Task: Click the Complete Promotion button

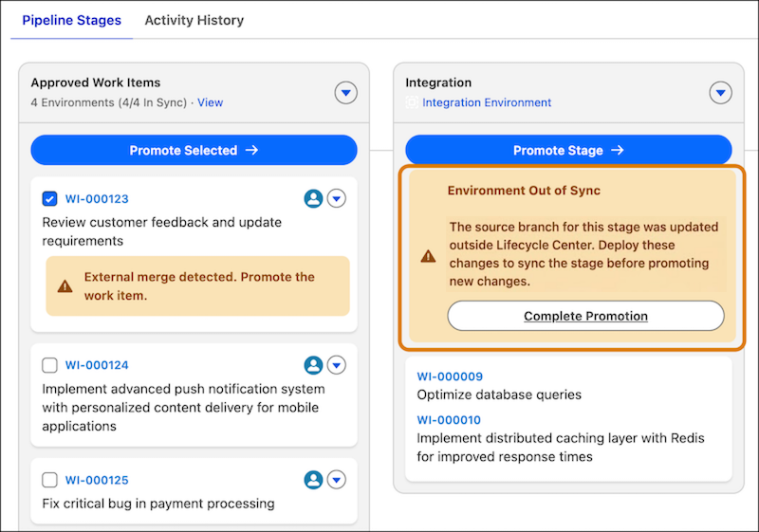Action: tap(585, 316)
